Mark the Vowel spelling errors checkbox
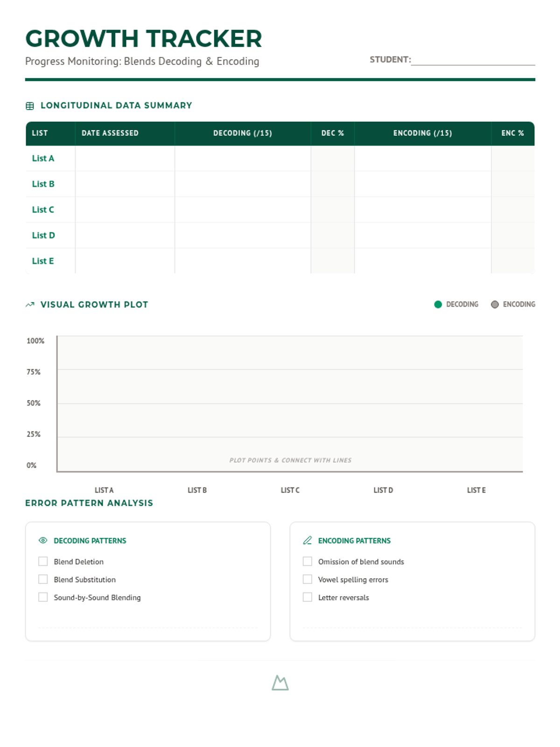 (307, 579)
